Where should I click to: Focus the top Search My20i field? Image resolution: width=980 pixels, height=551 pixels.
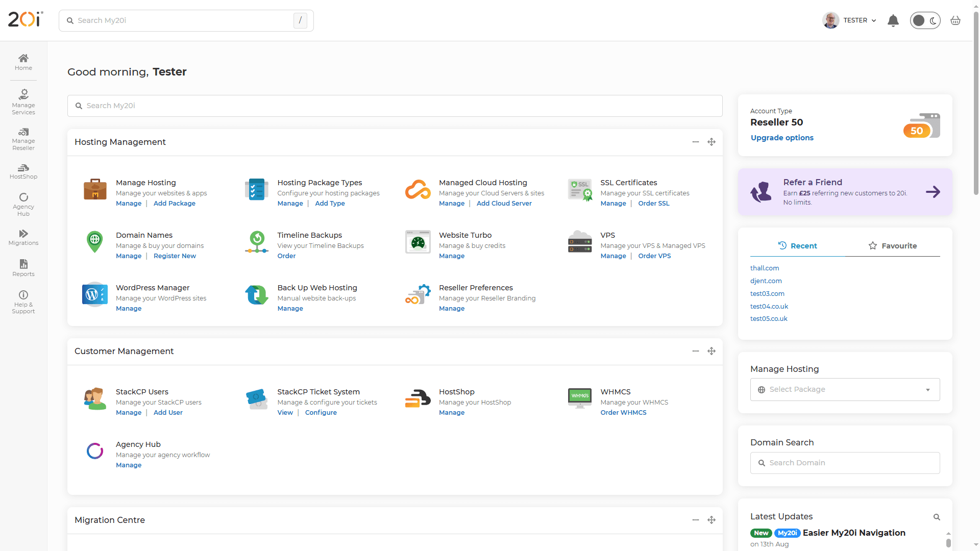tap(186, 20)
